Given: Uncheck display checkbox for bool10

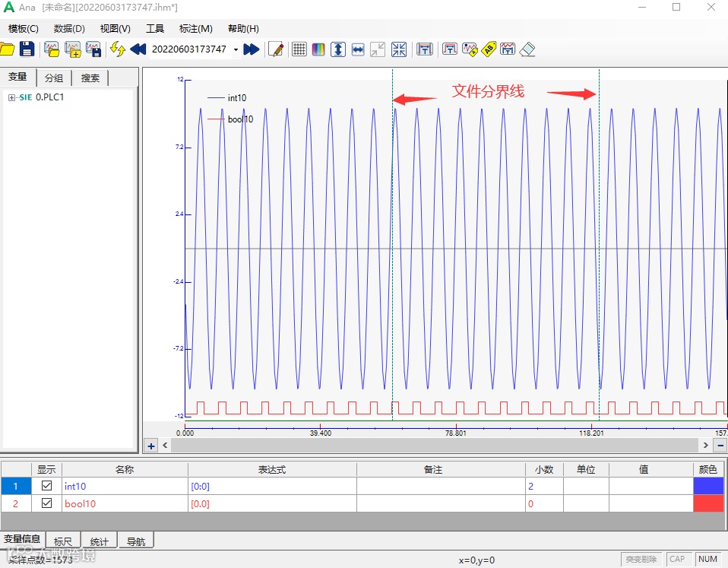Looking at the screenshot, I should tap(46, 503).
